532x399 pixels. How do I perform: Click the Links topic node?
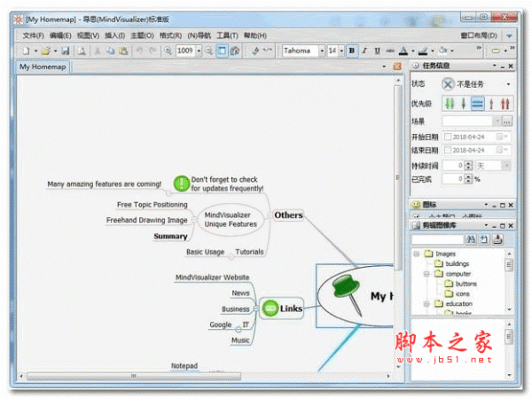[282, 309]
